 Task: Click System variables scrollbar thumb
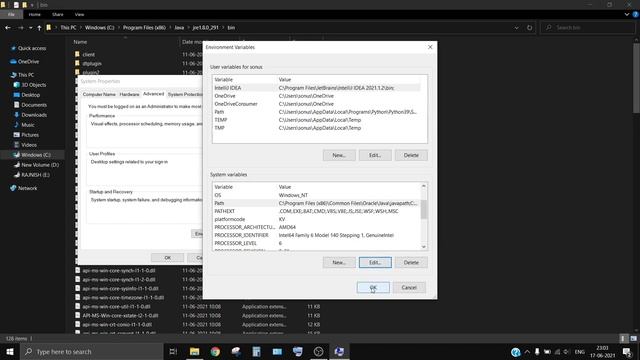424,209
